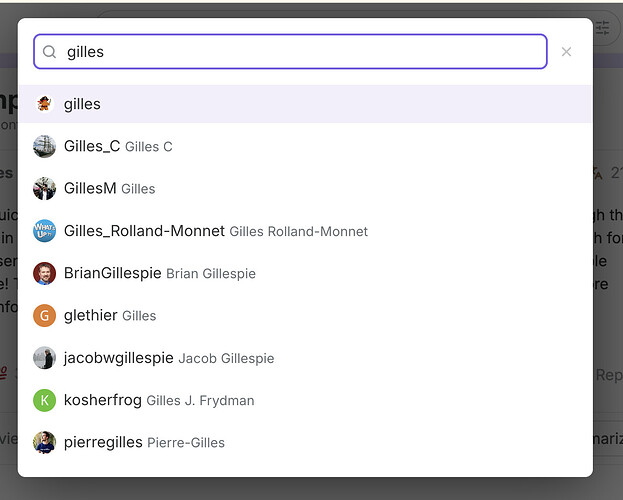Click gilles pirate avatar icon
Screen dimensions: 623x500
[44, 104]
